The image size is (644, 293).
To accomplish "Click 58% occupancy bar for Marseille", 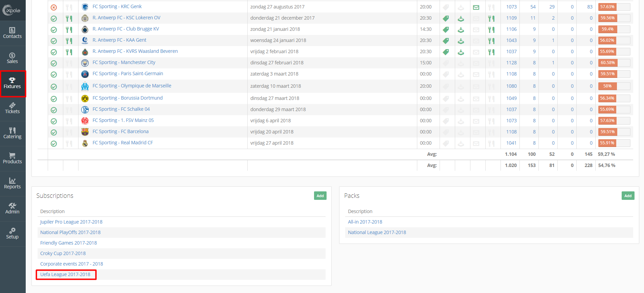I will pyautogui.click(x=614, y=86).
